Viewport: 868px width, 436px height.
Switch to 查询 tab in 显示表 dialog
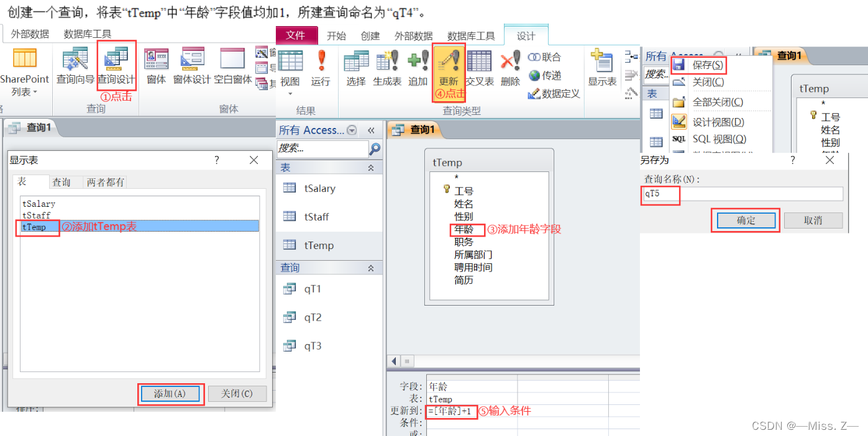pos(61,182)
